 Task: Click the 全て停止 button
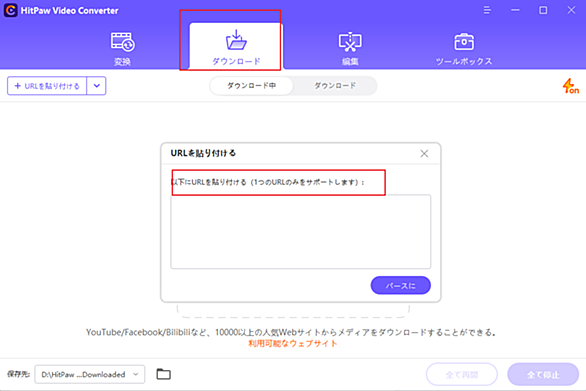click(x=543, y=374)
